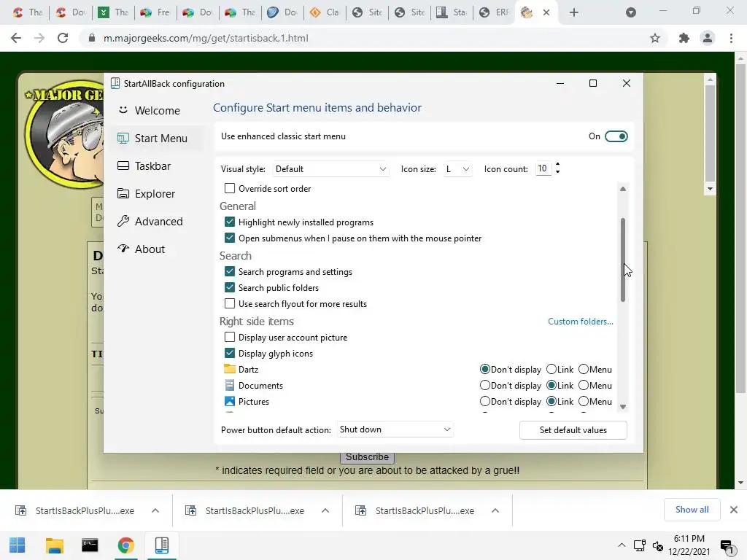Uncheck Search public folders

230,287
